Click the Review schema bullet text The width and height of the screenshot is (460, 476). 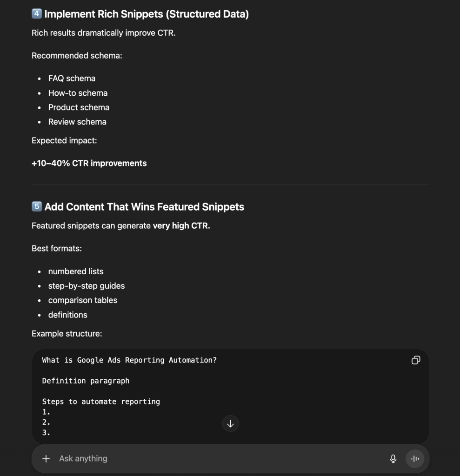pos(77,122)
